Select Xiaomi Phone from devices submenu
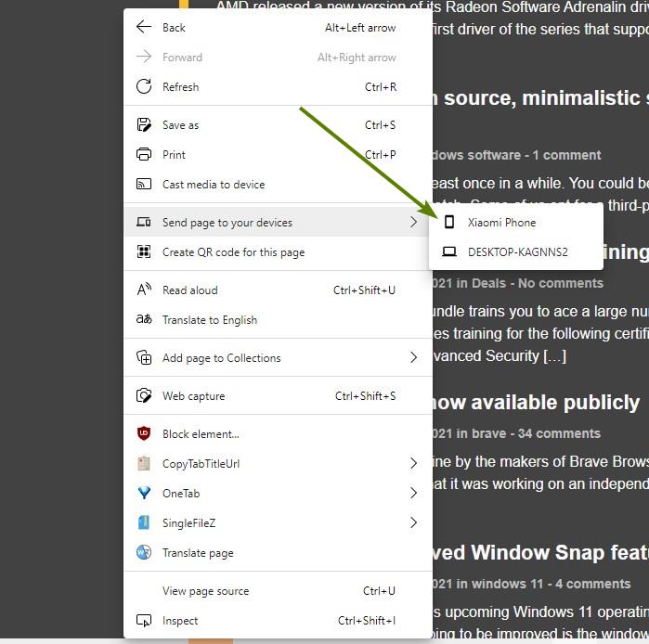The width and height of the screenshot is (649, 644). point(501,222)
